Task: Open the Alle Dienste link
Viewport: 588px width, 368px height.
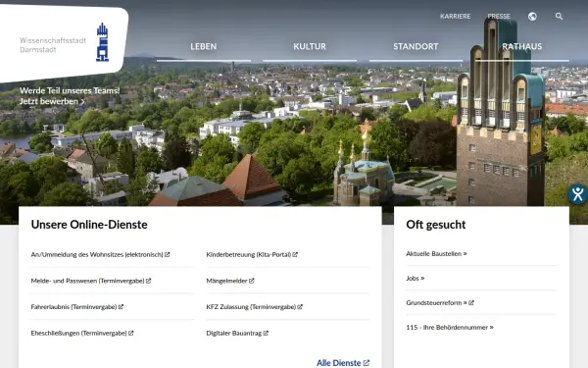Action: pyautogui.click(x=343, y=363)
